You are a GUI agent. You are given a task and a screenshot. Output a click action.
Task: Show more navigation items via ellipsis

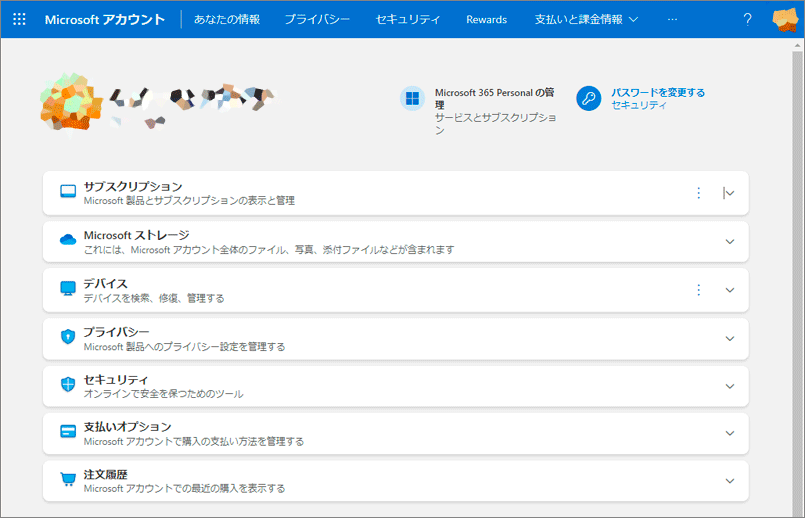(x=672, y=19)
